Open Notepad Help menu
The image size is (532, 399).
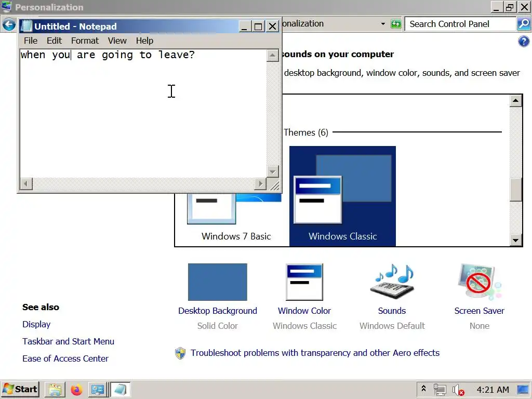click(144, 41)
